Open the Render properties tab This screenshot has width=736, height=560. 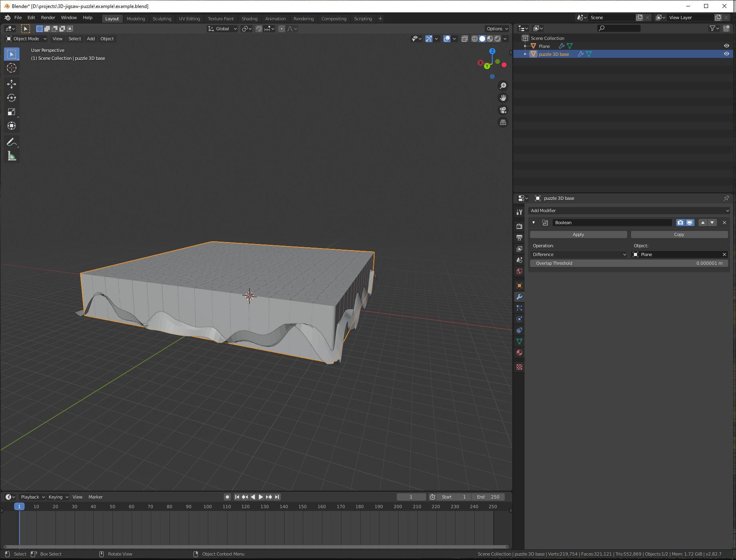[x=519, y=226]
